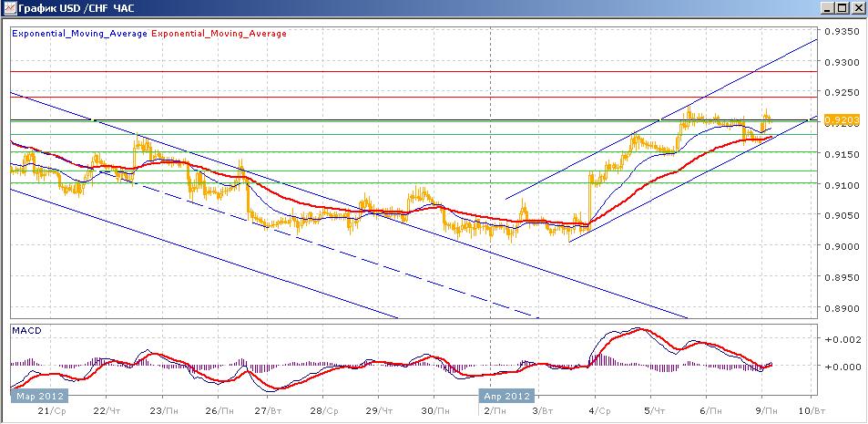Click the 30/Пт date on the time axis
Image resolution: width=868 pixels, height=424 pixels.
434,412
